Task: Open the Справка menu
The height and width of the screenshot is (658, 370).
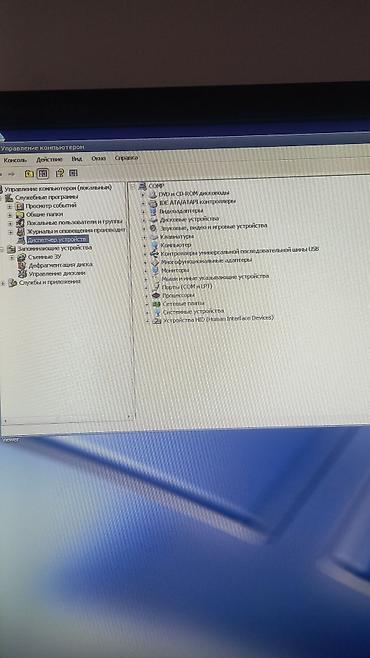Action: tap(126, 158)
